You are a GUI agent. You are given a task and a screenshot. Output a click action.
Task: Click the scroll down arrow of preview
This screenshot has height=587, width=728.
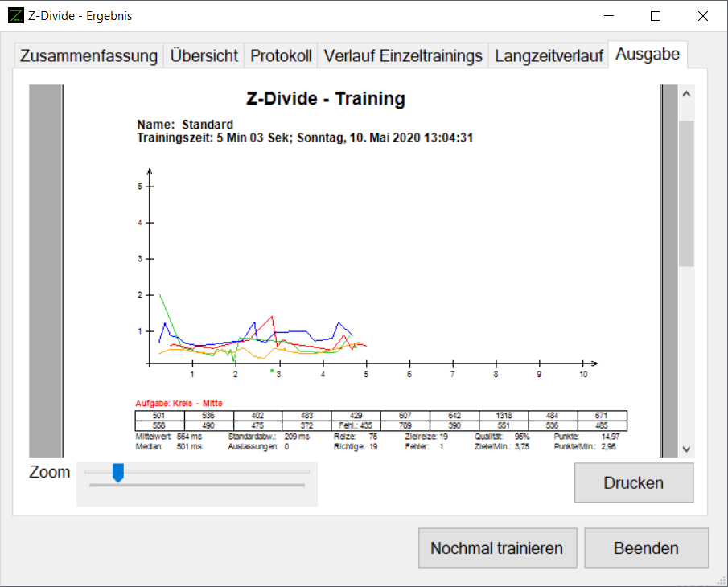pos(686,449)
